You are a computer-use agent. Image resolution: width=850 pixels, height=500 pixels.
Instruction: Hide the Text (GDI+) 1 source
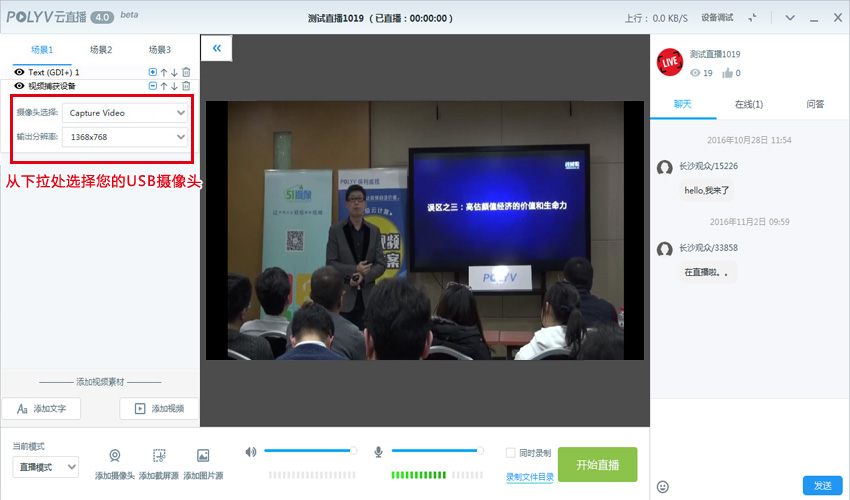19,72
